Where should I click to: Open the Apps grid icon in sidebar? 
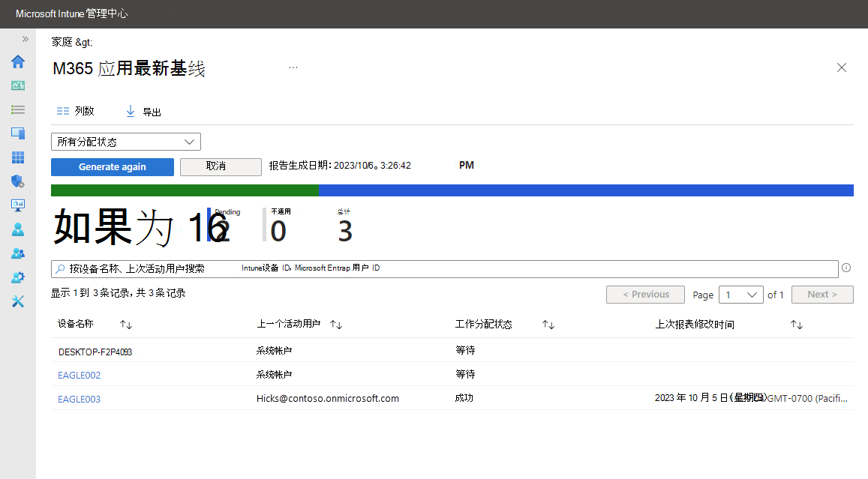18,157
